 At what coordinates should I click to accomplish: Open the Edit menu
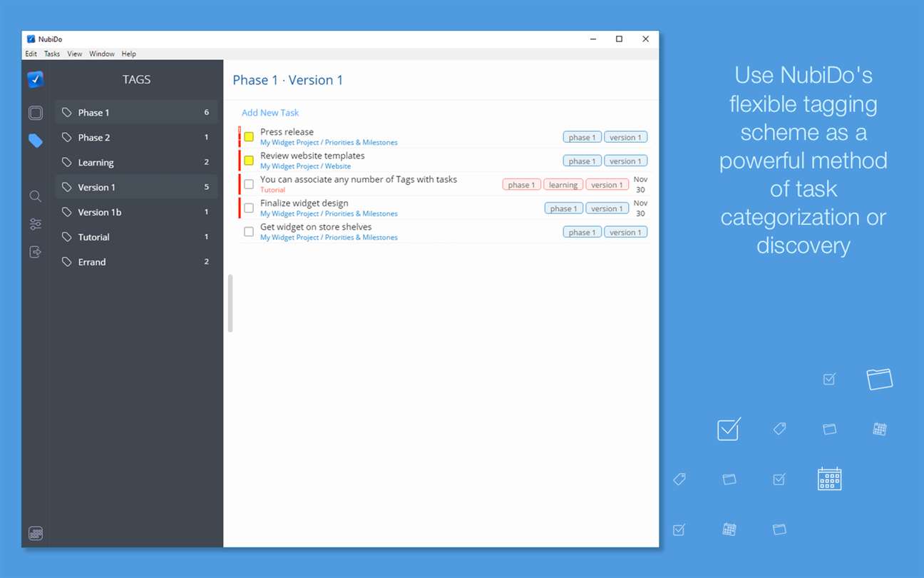point(31,54)
